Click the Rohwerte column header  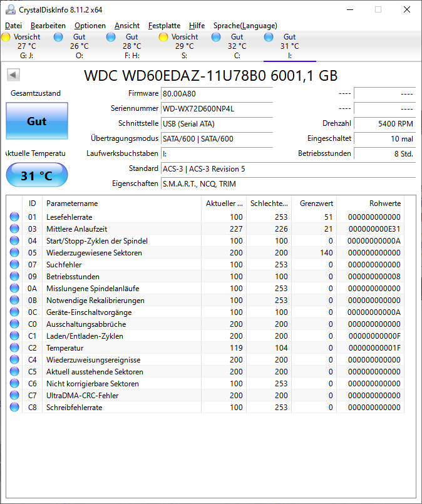(370, 203)
